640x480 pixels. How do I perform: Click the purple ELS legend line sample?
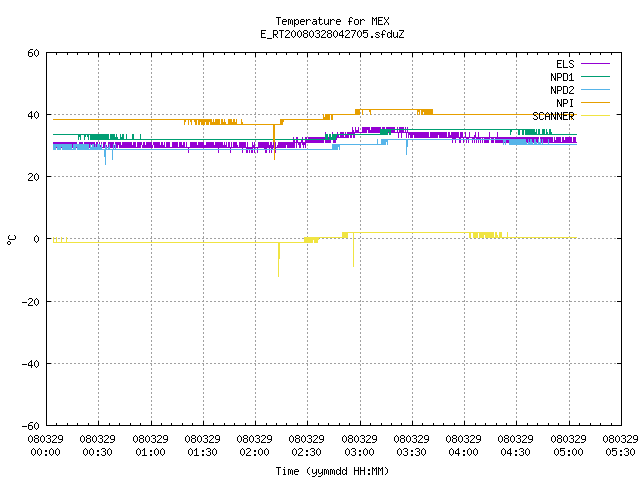click(x=596, y=64)
